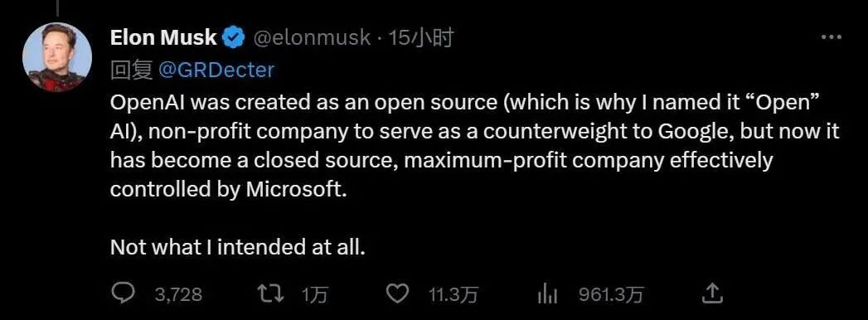Click the 1万 retweet count

[315, 295]
